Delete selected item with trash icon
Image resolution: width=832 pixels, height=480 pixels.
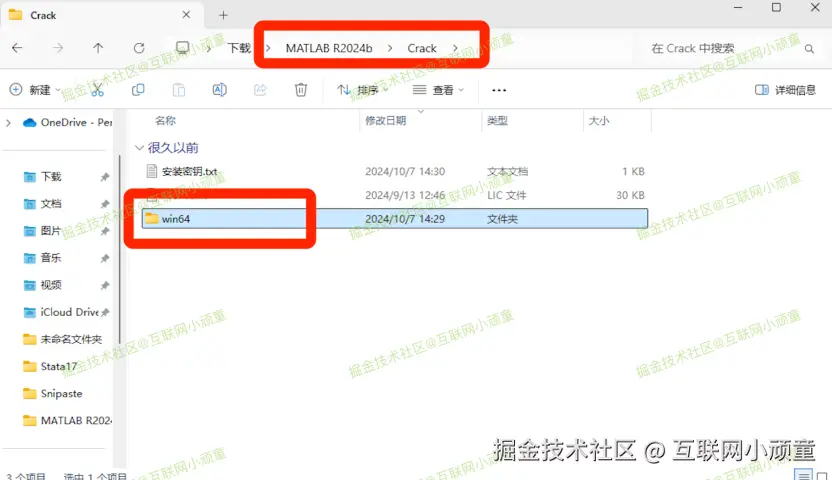(301, 90)
